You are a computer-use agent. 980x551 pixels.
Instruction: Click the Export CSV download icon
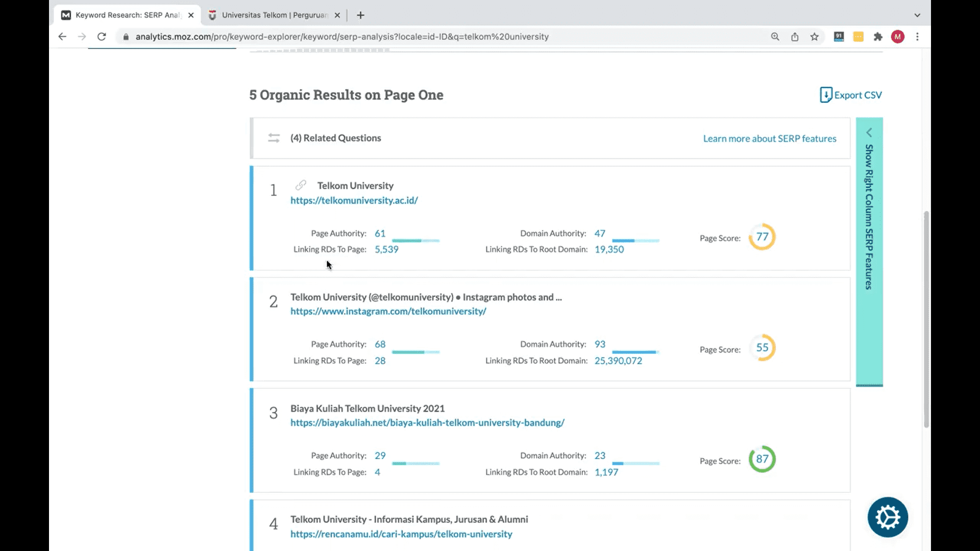tap(825, 95)
